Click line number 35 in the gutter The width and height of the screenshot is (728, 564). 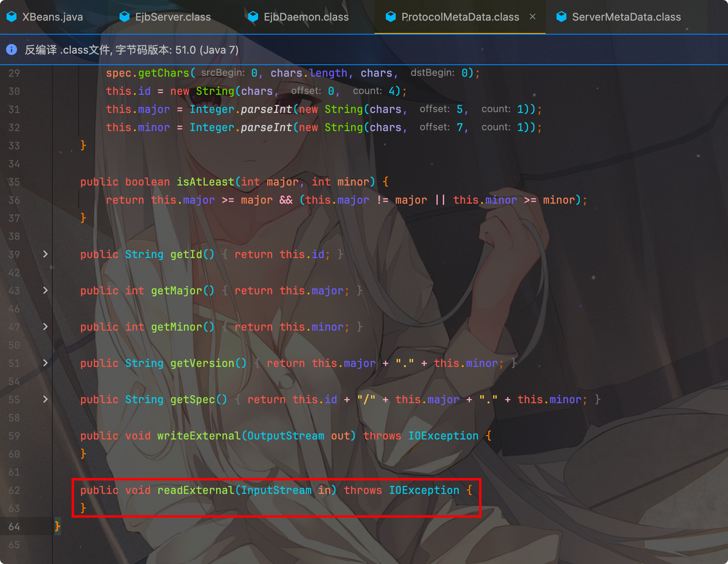14,182
